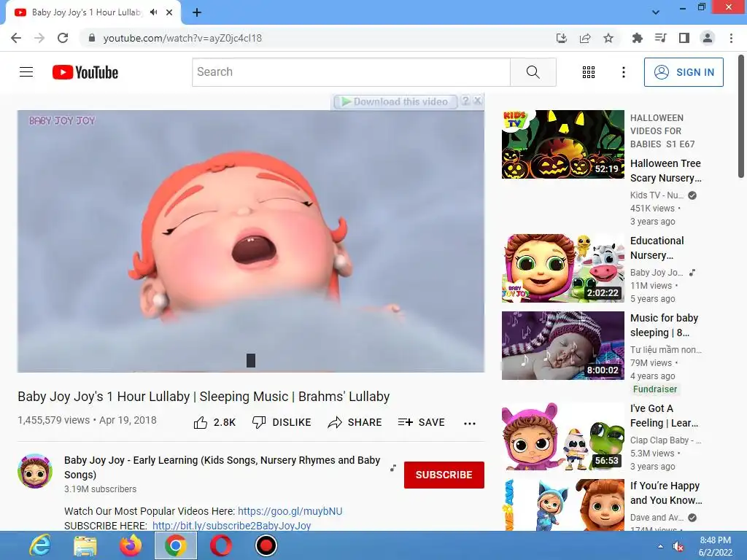Screen dimensions: 747x560
Task: Click the address bar URL
Action: coord(182,38)
